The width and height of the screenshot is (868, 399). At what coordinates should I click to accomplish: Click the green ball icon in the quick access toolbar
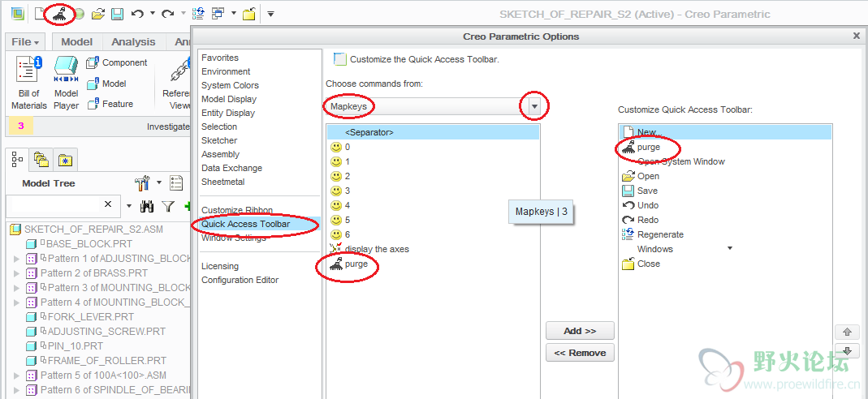click(x=79, y=15)
